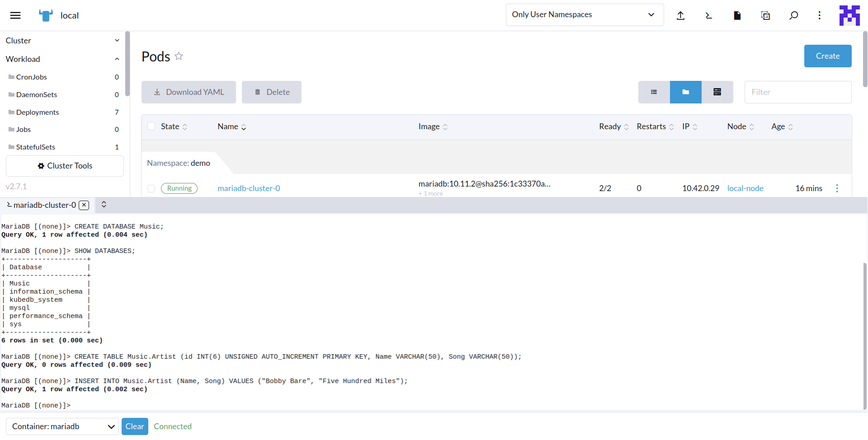Open the Only User Namespaces dropdown

pos(584,14)
